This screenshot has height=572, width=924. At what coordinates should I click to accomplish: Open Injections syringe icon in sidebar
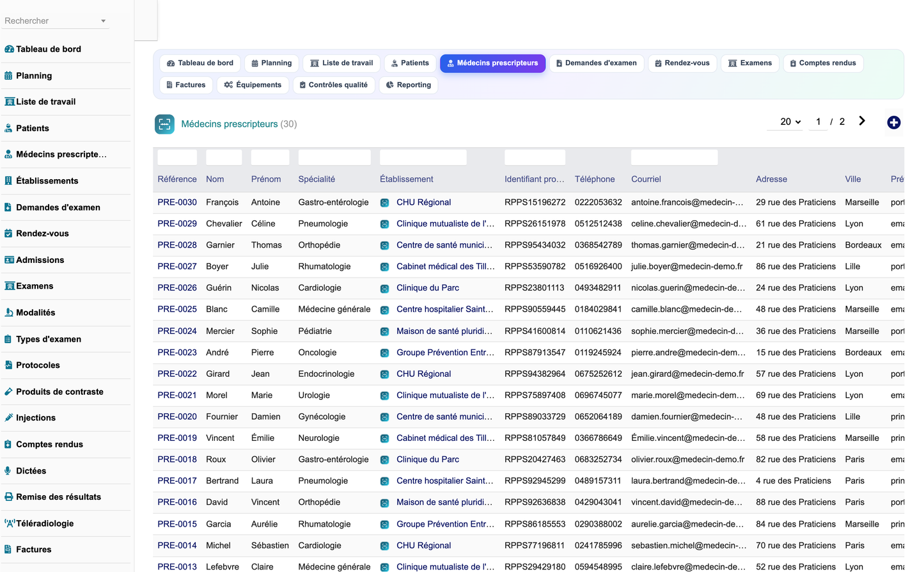8,418
